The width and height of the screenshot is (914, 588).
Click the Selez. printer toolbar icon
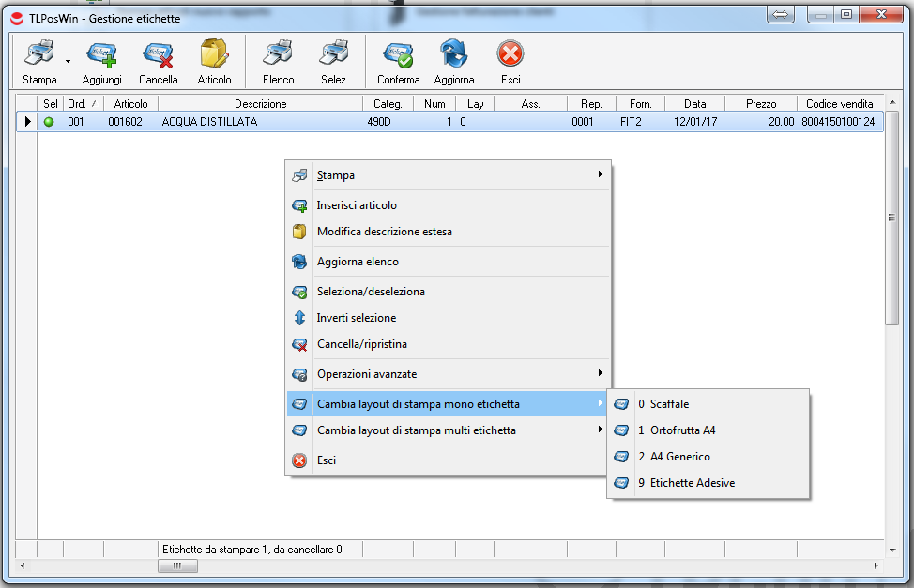point(334,56)
